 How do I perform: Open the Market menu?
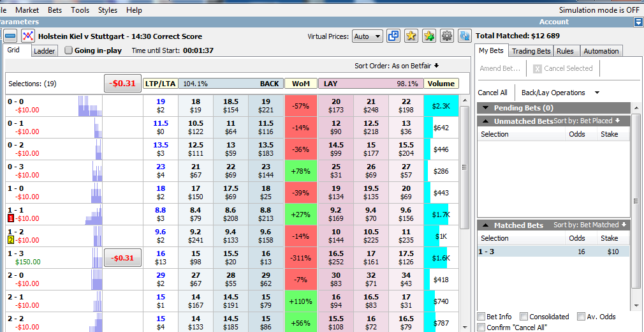[27, 10]
